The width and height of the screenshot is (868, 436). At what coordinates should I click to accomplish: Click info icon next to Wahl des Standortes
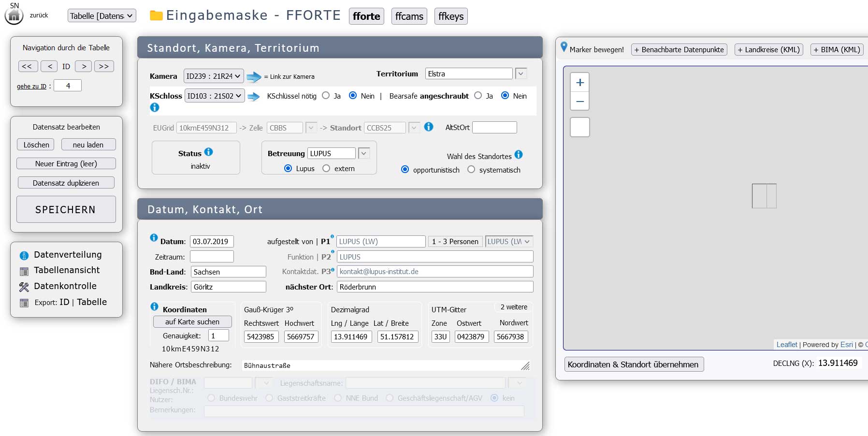click(519, 155)
